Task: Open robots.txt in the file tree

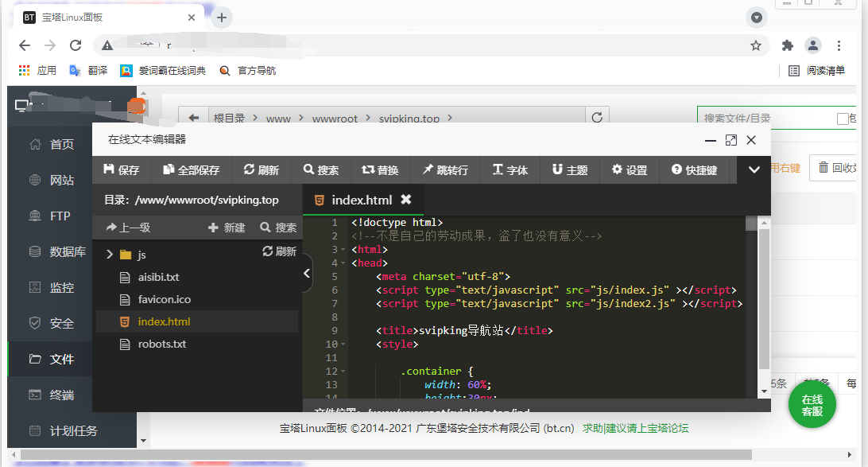Action: pyautogui.click(x=162, y=344)
